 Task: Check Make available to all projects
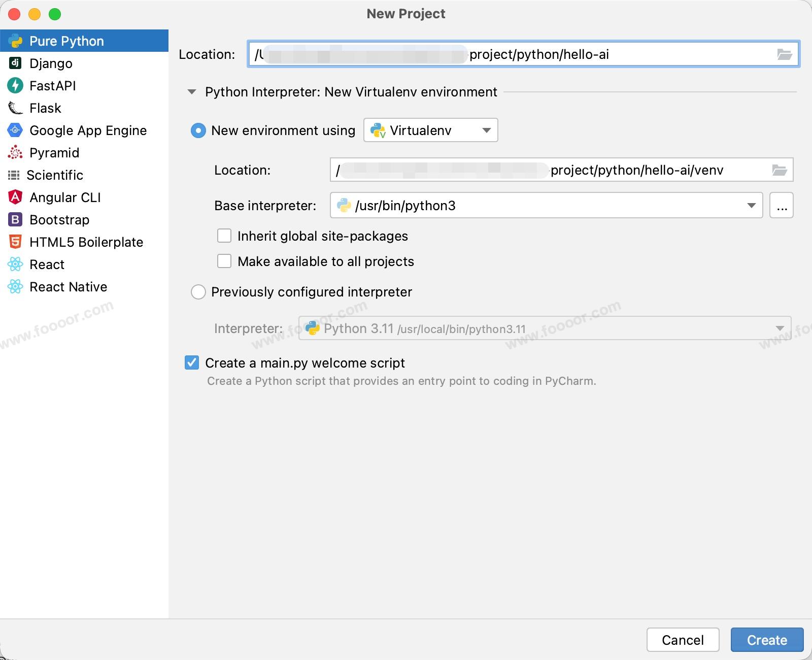pos(224,261)
